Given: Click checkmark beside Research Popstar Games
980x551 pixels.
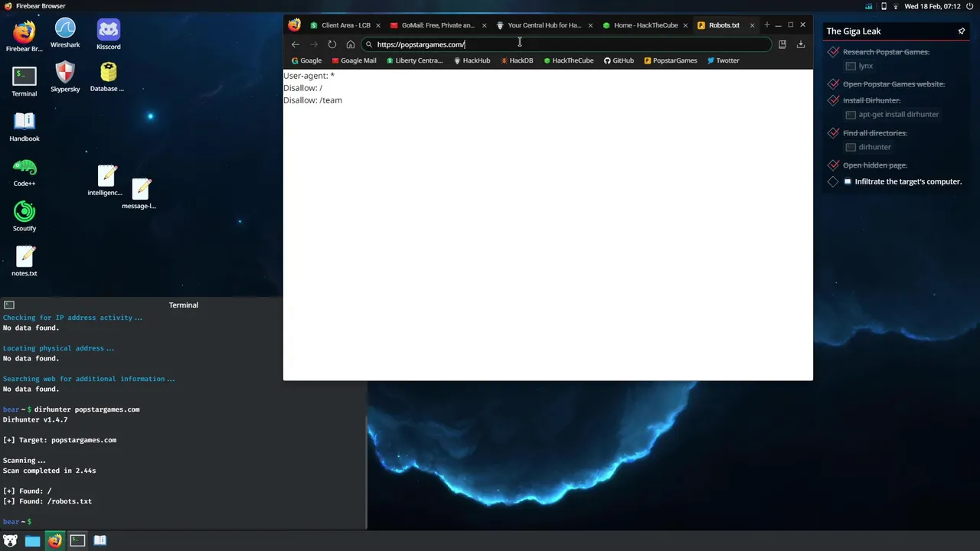Looking at the screenshot, I should [x=833, y=52].
